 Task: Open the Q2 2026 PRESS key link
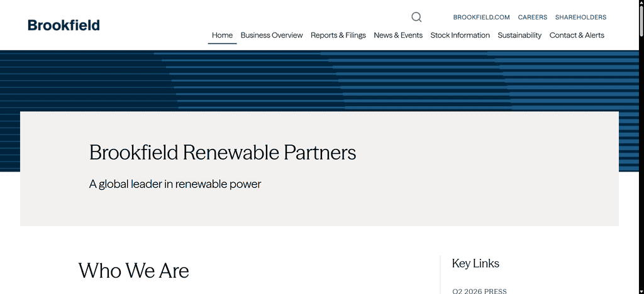(479, 291)
